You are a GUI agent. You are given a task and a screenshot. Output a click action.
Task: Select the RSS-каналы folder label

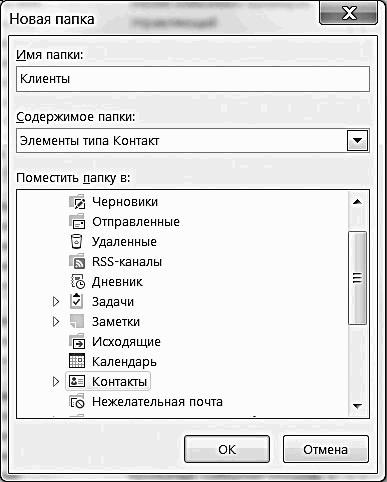[x=127, y=262]
